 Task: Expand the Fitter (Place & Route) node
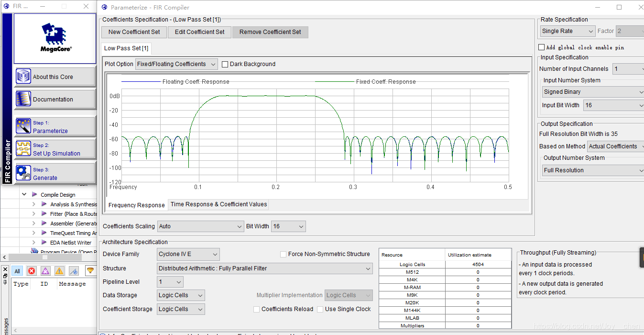click(x=33, y=213)
